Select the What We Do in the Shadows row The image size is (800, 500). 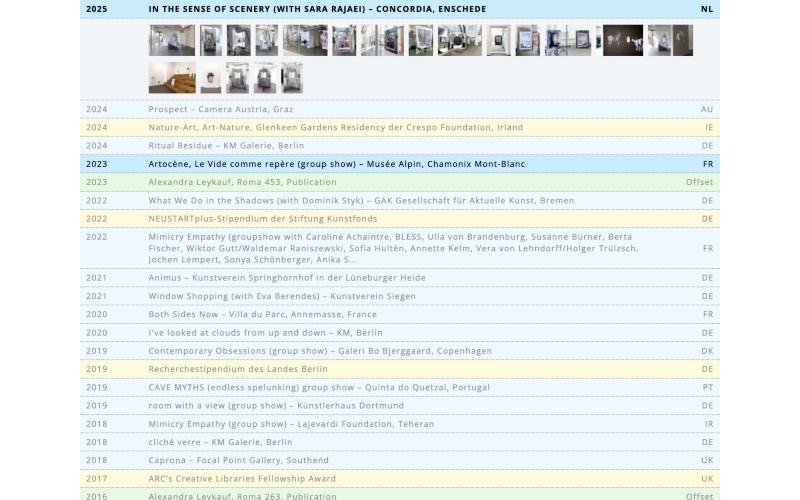(x=399, y=201)
